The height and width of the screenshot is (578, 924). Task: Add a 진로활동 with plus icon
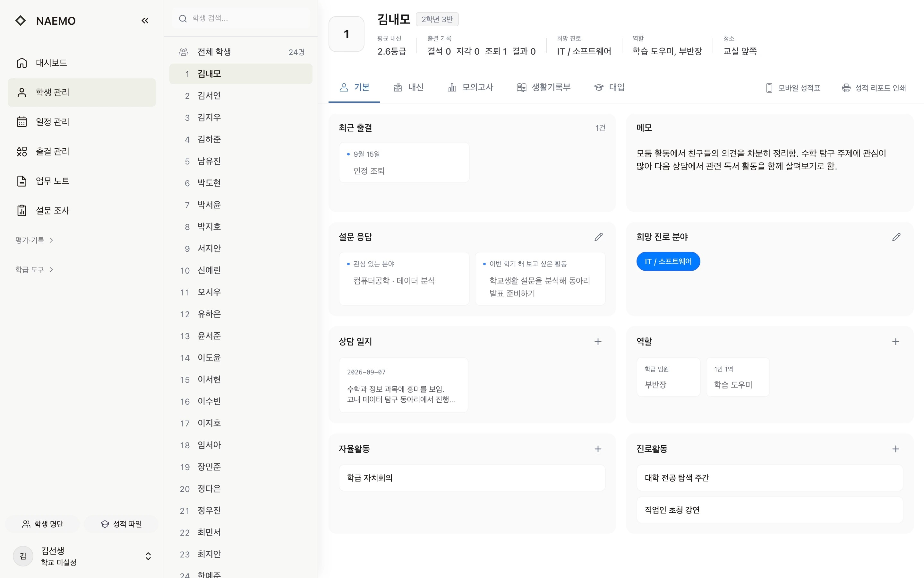coord(896,449)
